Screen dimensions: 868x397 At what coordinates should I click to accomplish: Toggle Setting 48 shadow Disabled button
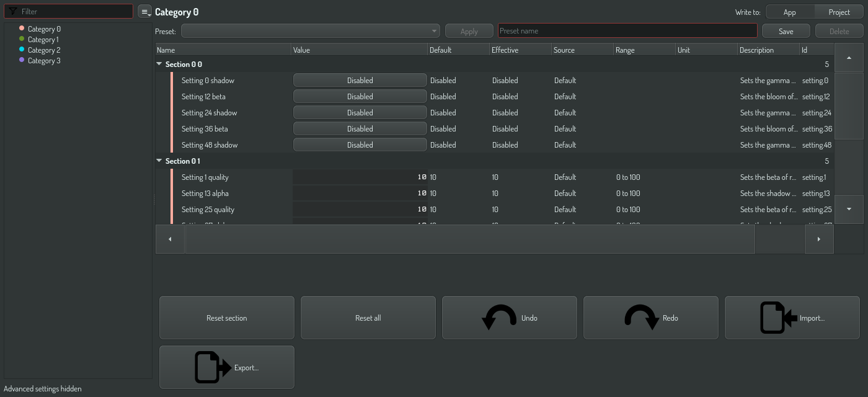[x=360, y=145]
